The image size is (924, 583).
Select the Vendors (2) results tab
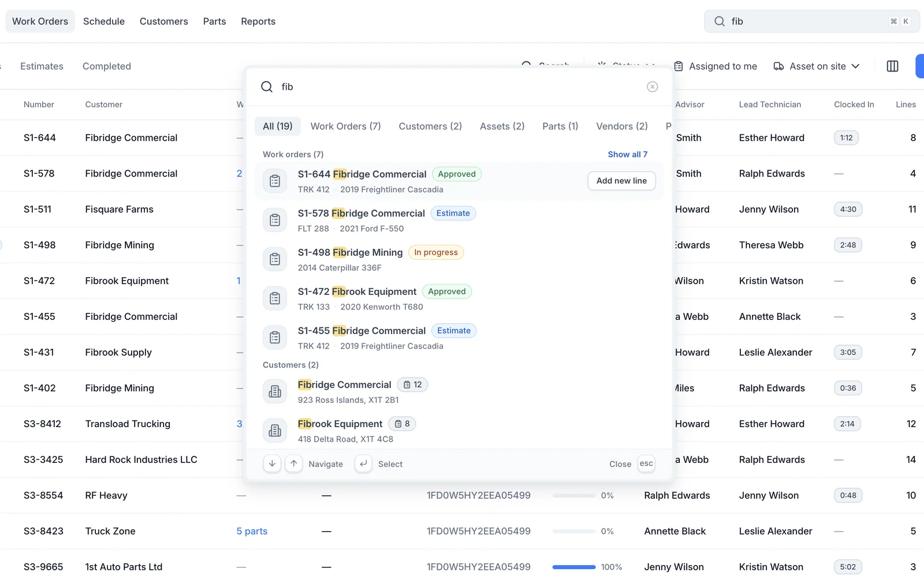tap(622, 126)
